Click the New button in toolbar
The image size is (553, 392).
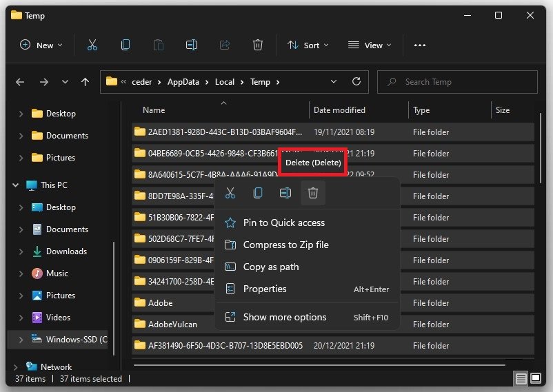tap(41, 45)
